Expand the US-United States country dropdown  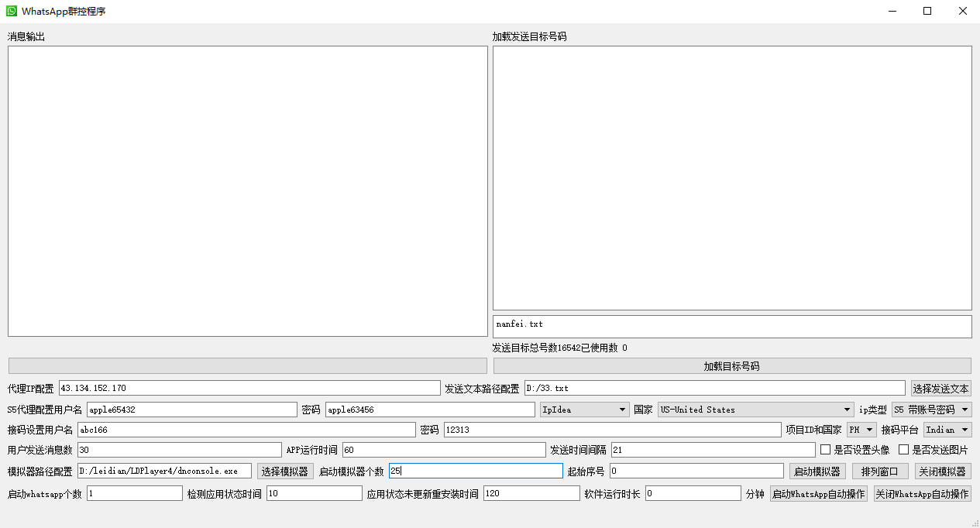tap(755, 410)
